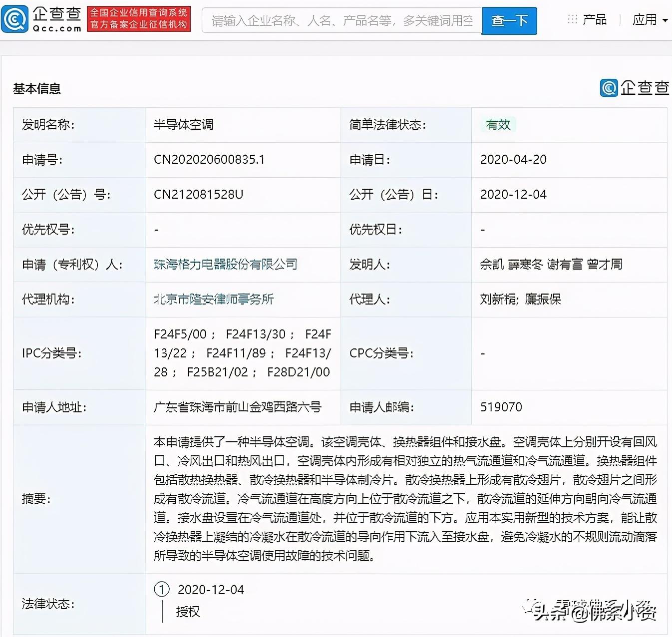Image resolution: width=672 pixels, height=637 pixels.
Task: Click the grid icon beside 产品
Action: pyautogui.click(x=572, y=19)
